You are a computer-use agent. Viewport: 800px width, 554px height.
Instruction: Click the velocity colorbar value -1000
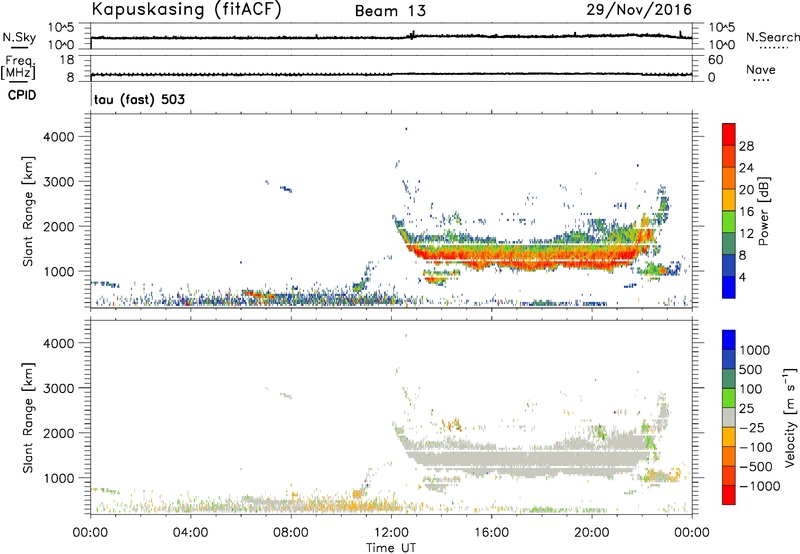coord(759,486)
